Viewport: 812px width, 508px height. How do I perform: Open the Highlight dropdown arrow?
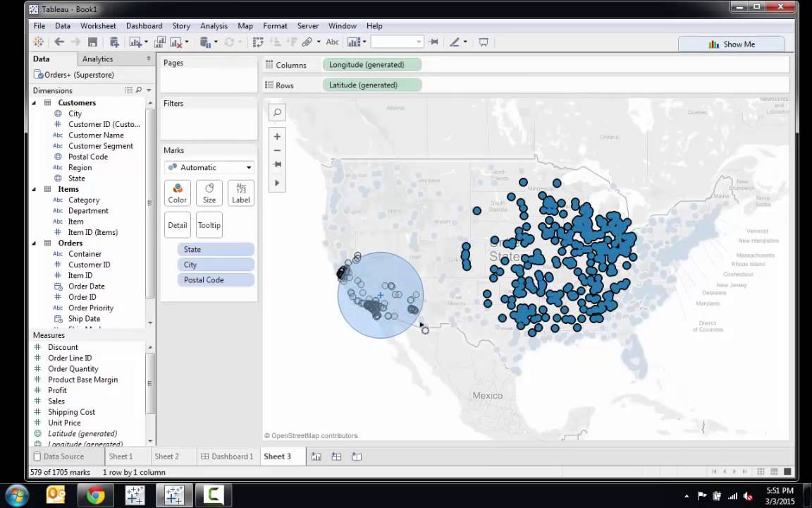pyautogui.click(x=465, y=42)
